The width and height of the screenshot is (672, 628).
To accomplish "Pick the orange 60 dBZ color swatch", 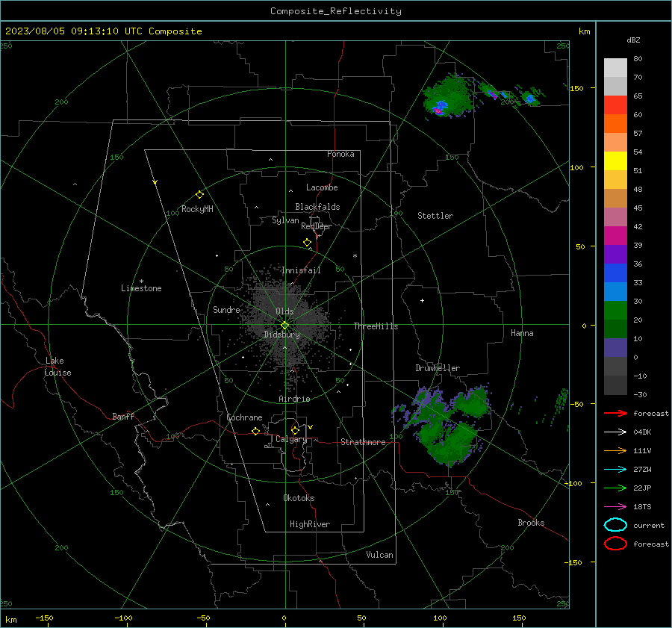I will coord(615,123).
